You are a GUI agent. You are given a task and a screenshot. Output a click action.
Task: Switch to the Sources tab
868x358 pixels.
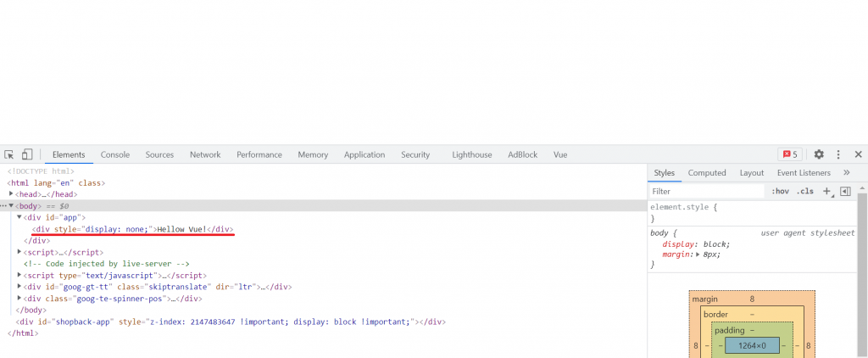click(159, 154)
